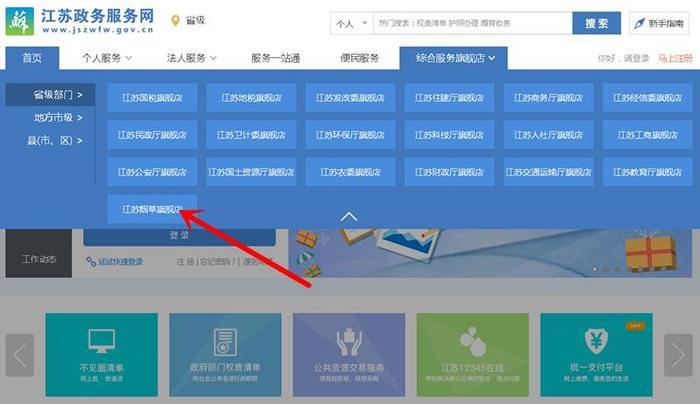
Task: Open the 新手指南 guide
Action: tap(659, 23)
